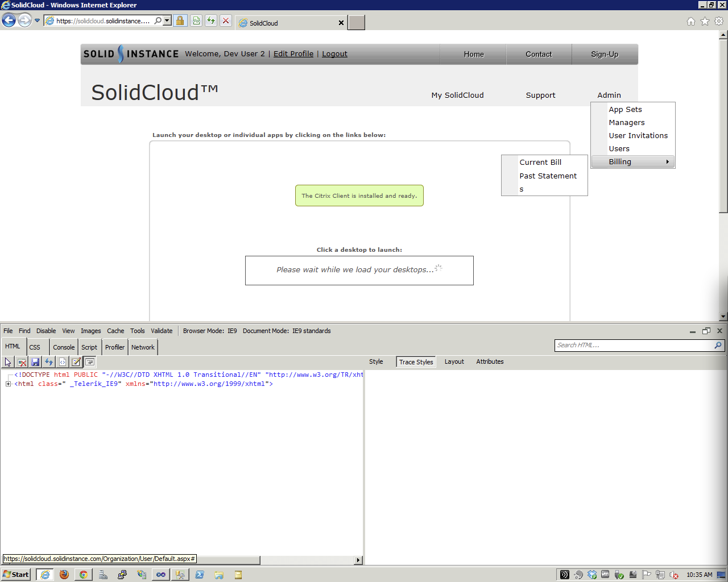Open the dev tools Validate menu
The image size is (728, 582).
coord(162,331)
